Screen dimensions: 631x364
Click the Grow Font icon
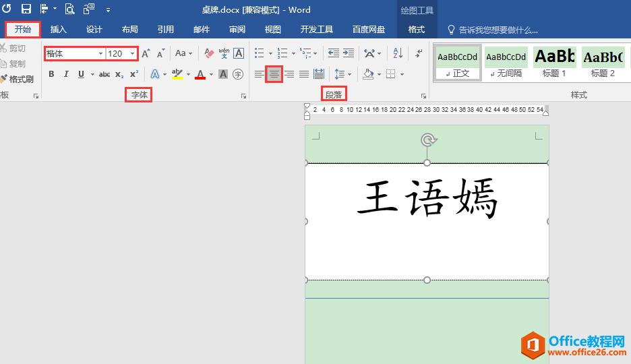point(146,53)
